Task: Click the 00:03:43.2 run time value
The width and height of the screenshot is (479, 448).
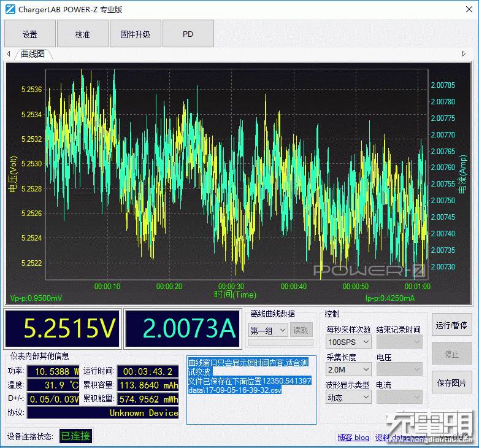Action: pos(148,371)
